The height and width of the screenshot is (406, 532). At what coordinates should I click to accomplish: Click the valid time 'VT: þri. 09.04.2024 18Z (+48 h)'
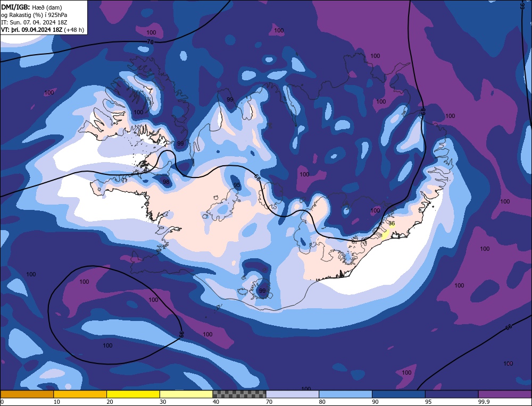point(43,30)
